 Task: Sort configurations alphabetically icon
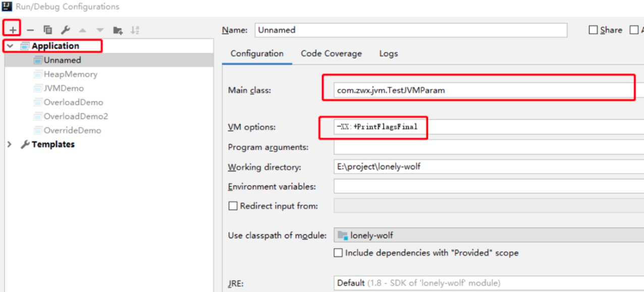click(x=135, y=30)
